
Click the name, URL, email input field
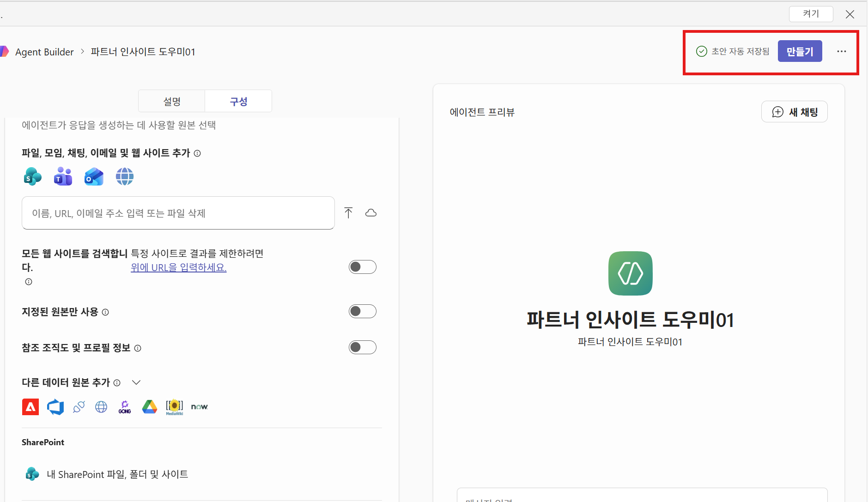[178, 213]
